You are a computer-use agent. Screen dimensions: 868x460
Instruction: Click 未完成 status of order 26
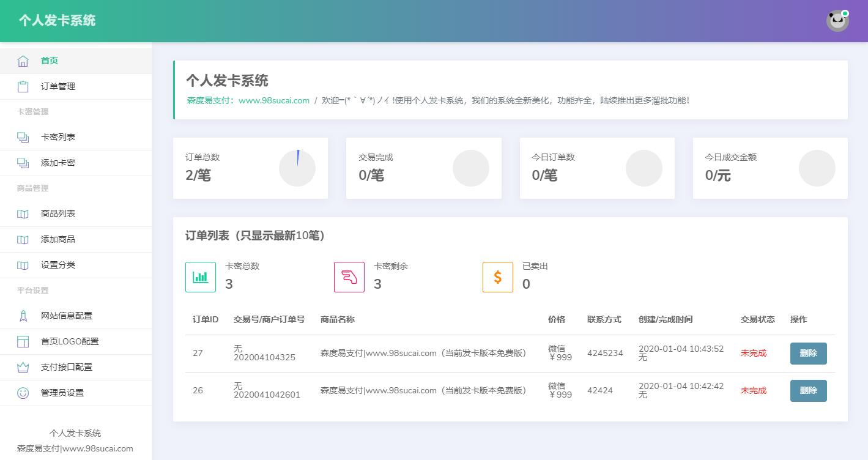(x=754, y=390)
